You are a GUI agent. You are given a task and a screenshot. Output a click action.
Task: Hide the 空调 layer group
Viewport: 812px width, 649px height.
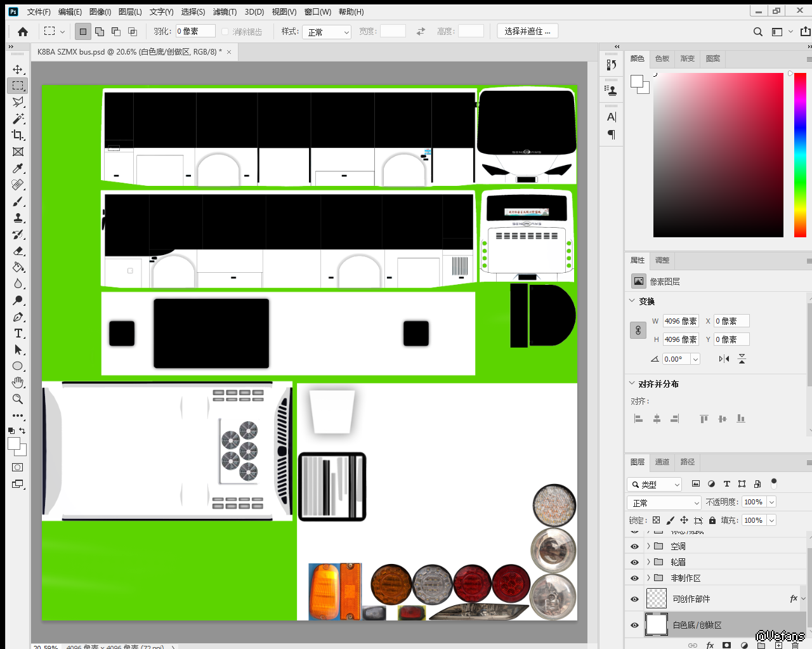coord(634,546)
